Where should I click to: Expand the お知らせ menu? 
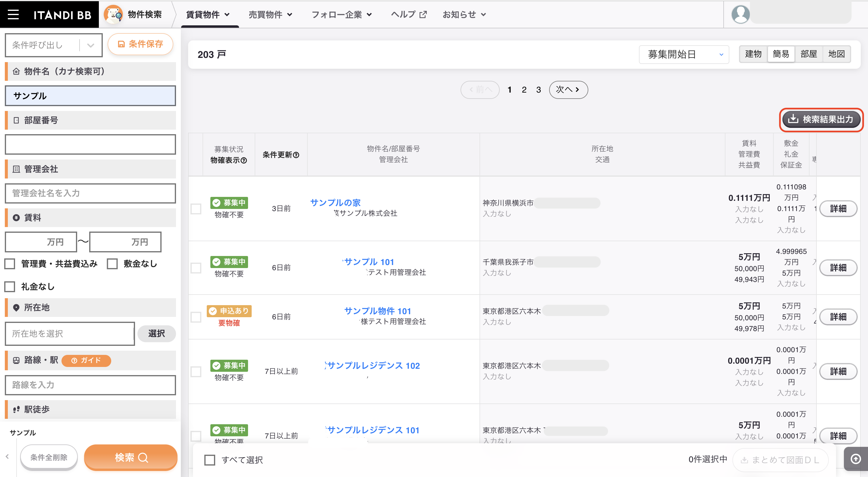pos(464,14)
